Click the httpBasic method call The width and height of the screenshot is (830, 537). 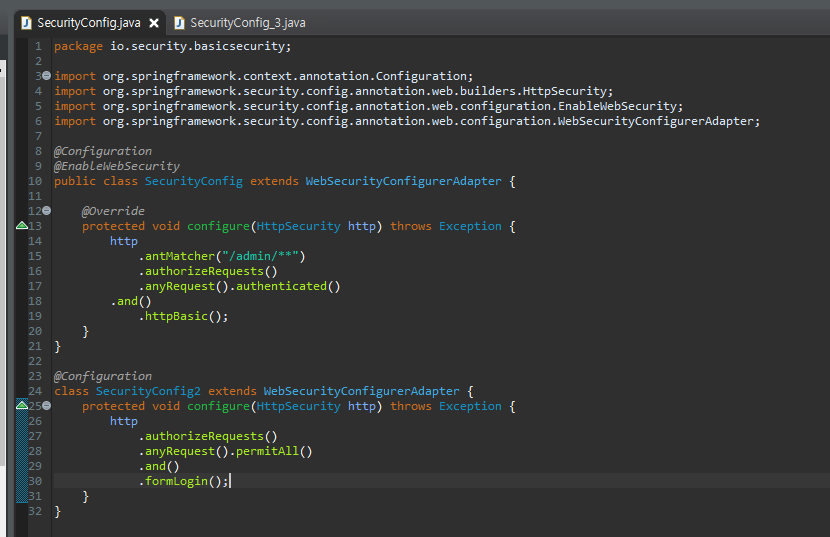[176, 316]
